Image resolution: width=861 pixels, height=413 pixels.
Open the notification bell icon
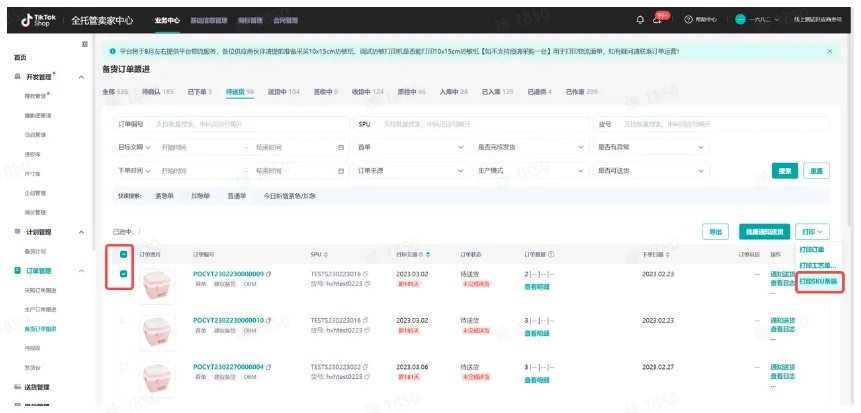(x=640, y=20)
